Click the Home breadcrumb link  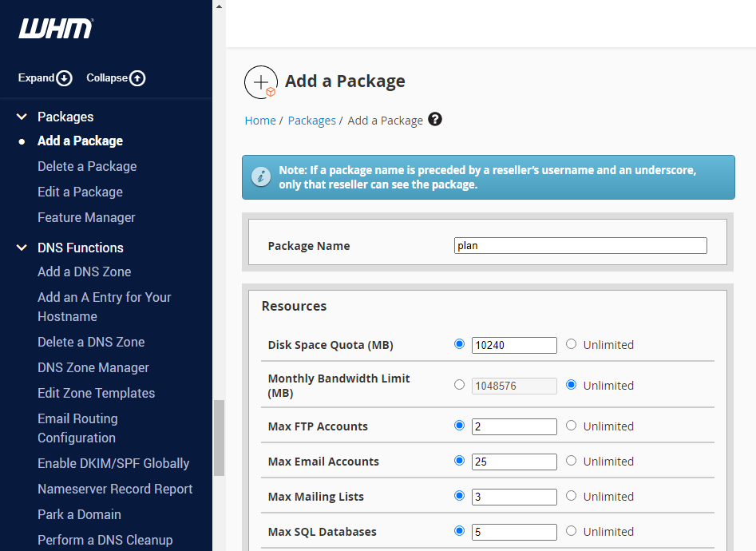coord(260,121)
